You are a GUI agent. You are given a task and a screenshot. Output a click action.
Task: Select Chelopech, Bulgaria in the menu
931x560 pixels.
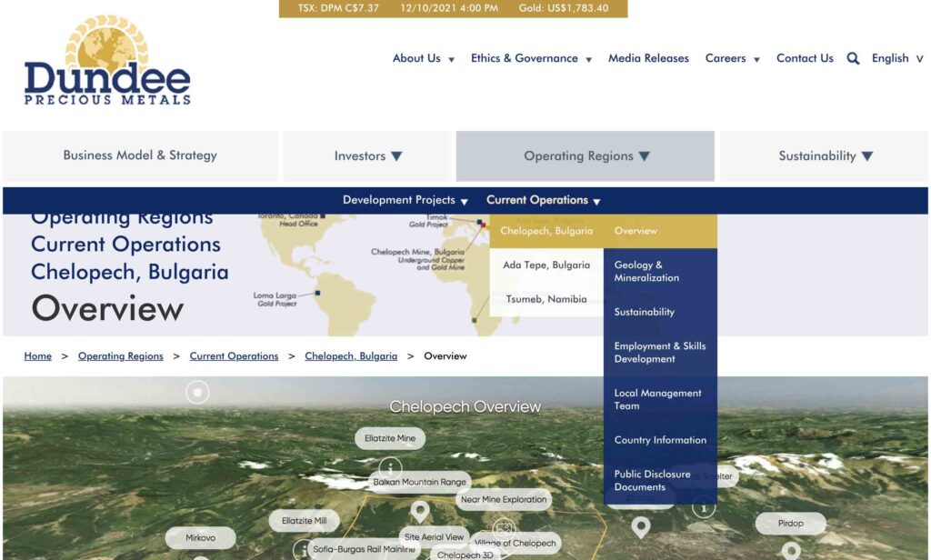(x=546, y=231)
